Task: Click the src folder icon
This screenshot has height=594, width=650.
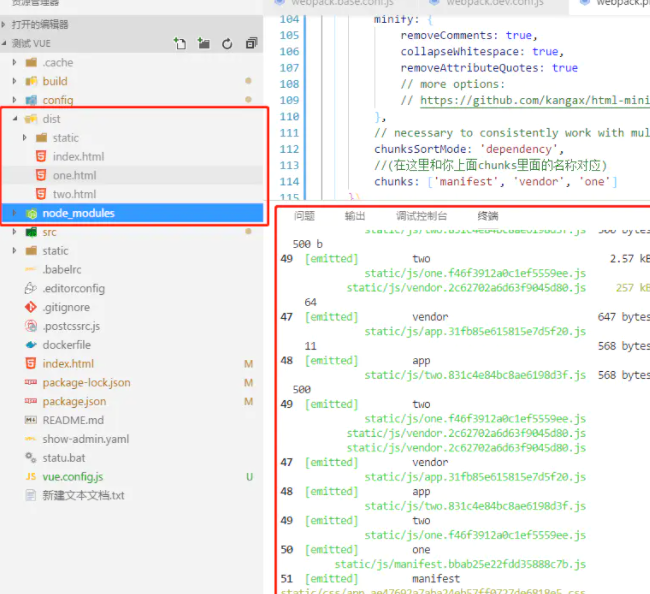Action: click(x=31, y=232)
